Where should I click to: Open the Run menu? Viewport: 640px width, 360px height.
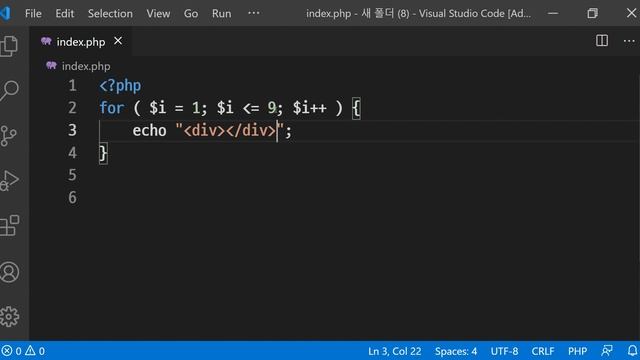pos(221,13)
